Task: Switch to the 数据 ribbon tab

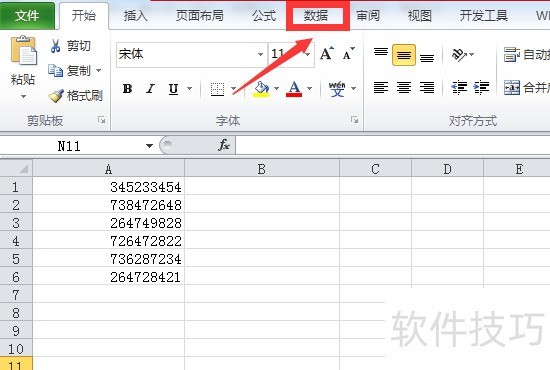Action: coord(316,16)
